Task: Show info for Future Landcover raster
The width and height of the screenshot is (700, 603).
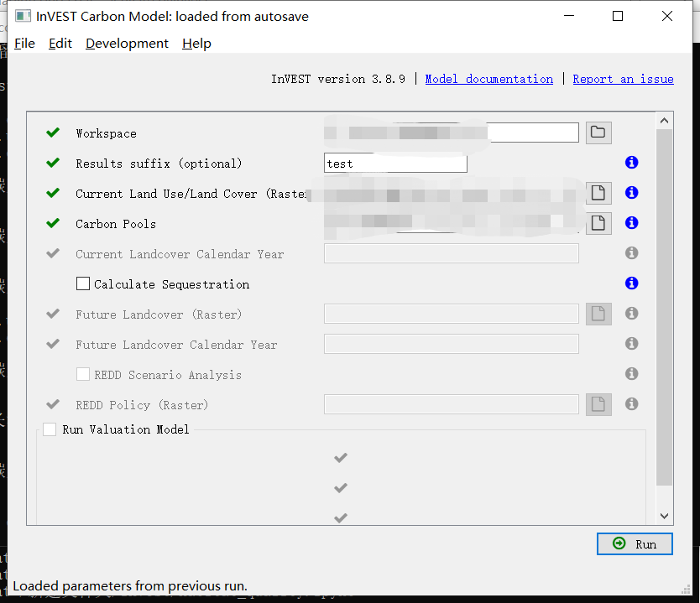Action: (631, 314)
